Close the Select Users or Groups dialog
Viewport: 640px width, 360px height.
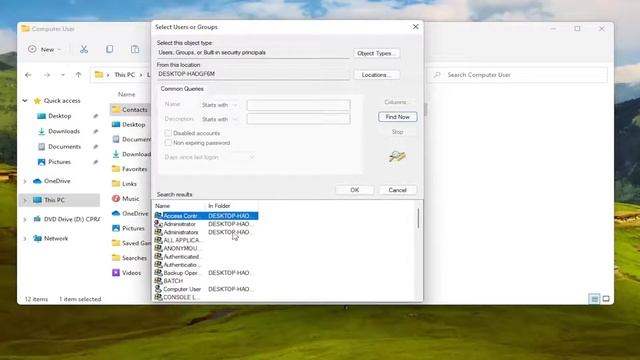click(x=416, y=27)
